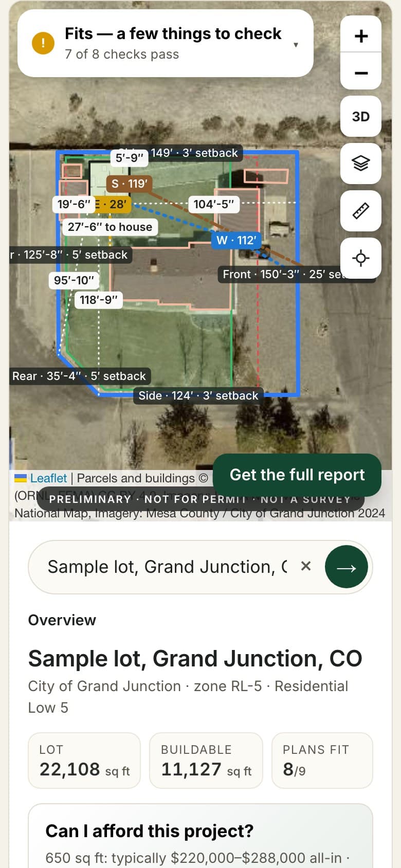
Task: Click the 7 of 8 checks pass text
Action: (x=122, y=55)
